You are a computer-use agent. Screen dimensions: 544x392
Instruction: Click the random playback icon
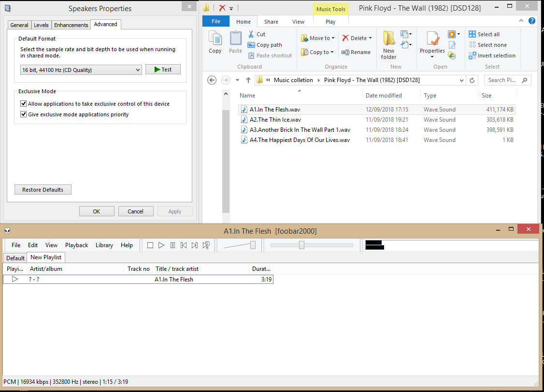pos(206,245)
